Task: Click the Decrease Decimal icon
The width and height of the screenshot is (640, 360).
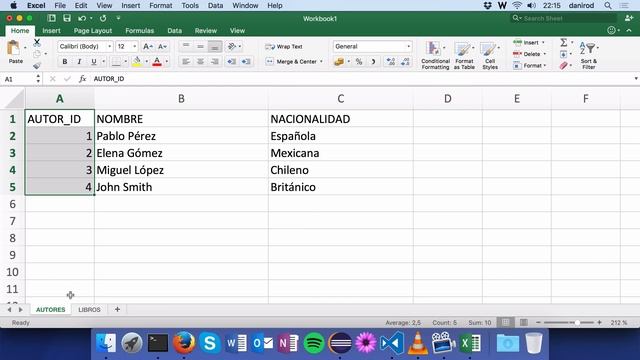Action: point(405,62)
